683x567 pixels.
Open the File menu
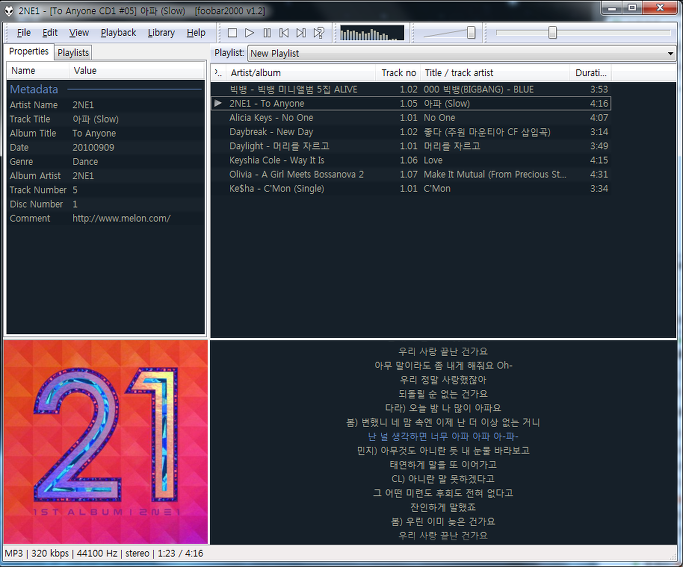click(24, 33)
